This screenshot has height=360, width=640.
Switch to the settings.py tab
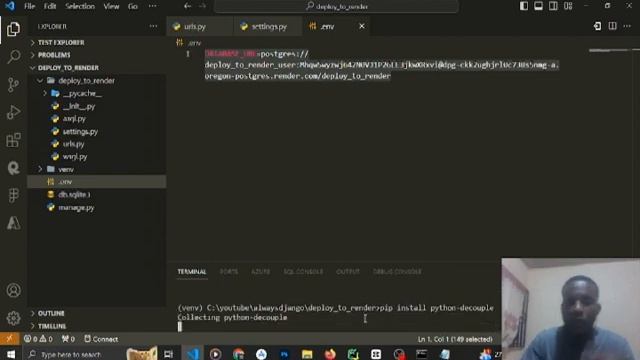(x=269, y=27)
